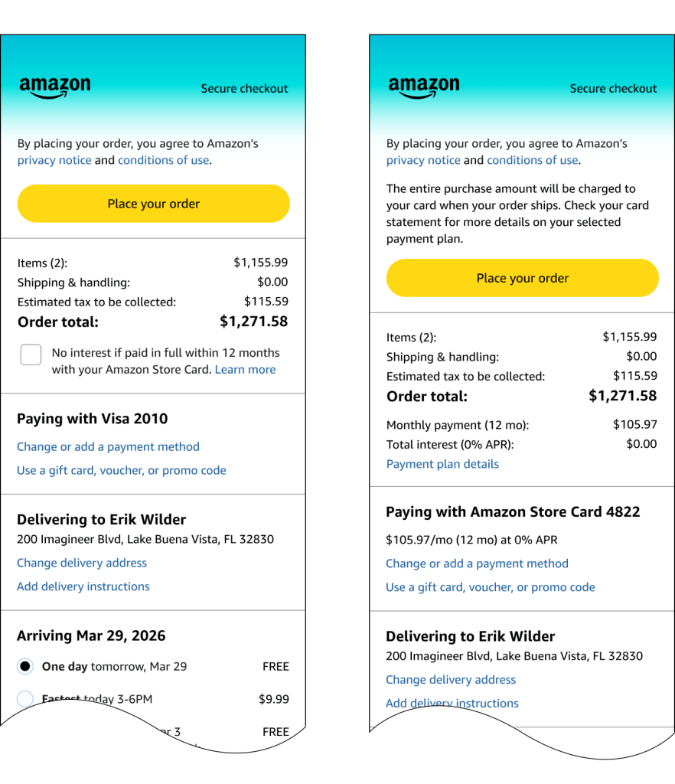This screenshot has width=675, height=784.
Task: Choose the Fastest today 3-6PM delivery option
Action: pos(25,699)
